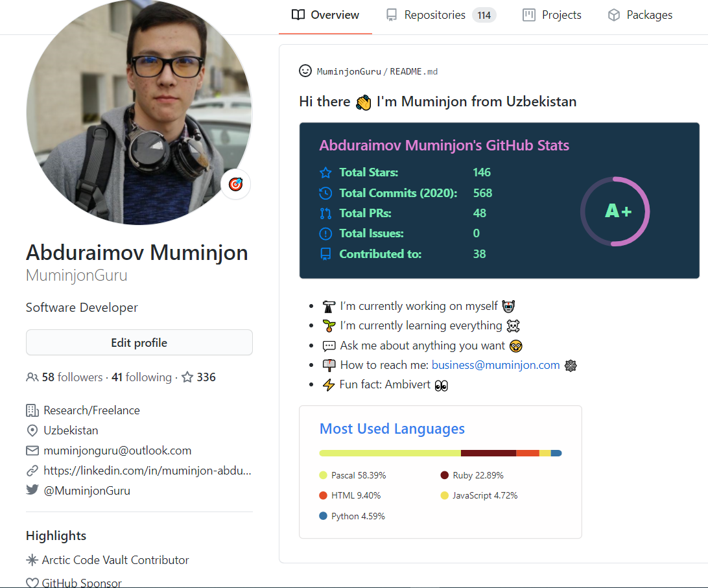708x588 pixels.
Task: Click the link chain icon
Action: [32, 471]
